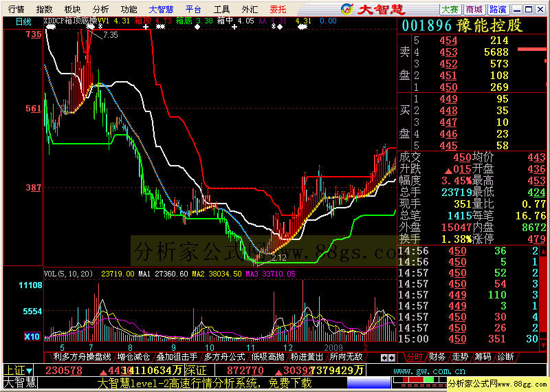The width and height of the screenshot is (550, 392).
Task: Click buy level 5 price 445
Action: click(x=449, y=146)
